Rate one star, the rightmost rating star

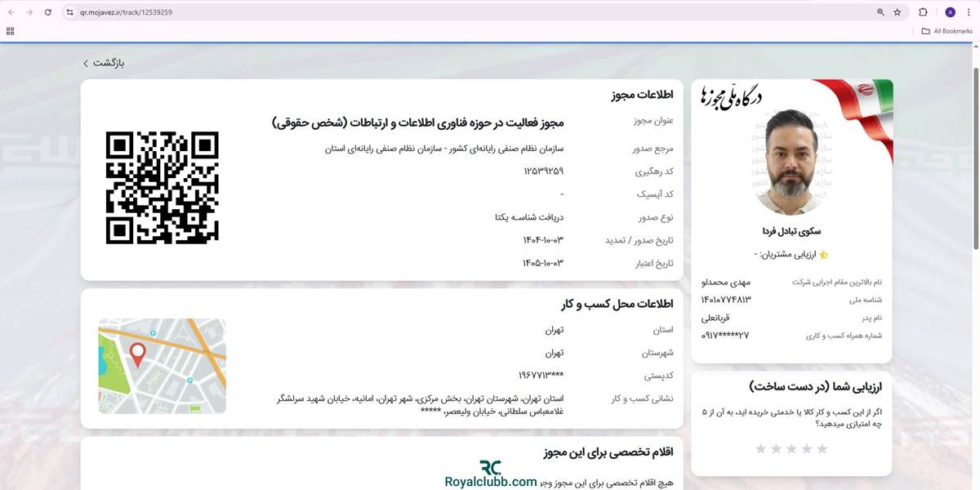coord(822,449)
